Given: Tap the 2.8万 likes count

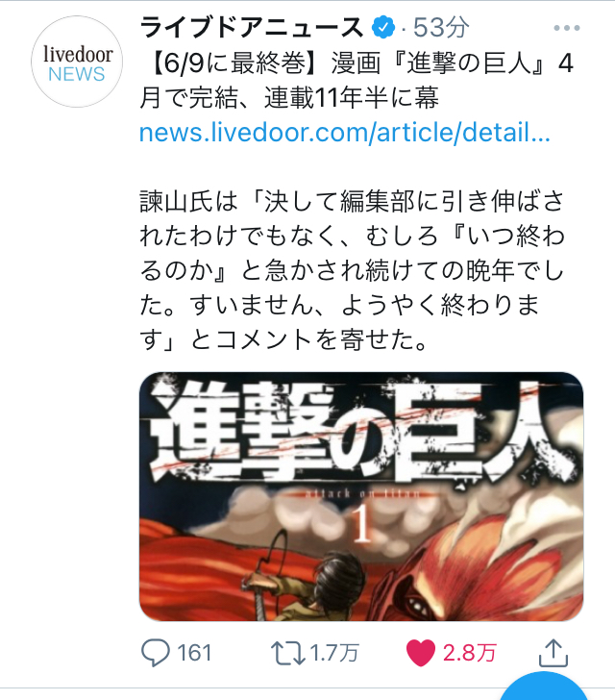Looking at the screenshot, I should click(x=470, y=653).
